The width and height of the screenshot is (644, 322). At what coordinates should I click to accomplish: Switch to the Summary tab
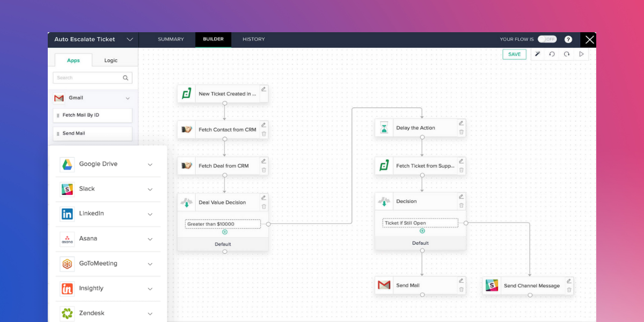(x=171, y=39)
